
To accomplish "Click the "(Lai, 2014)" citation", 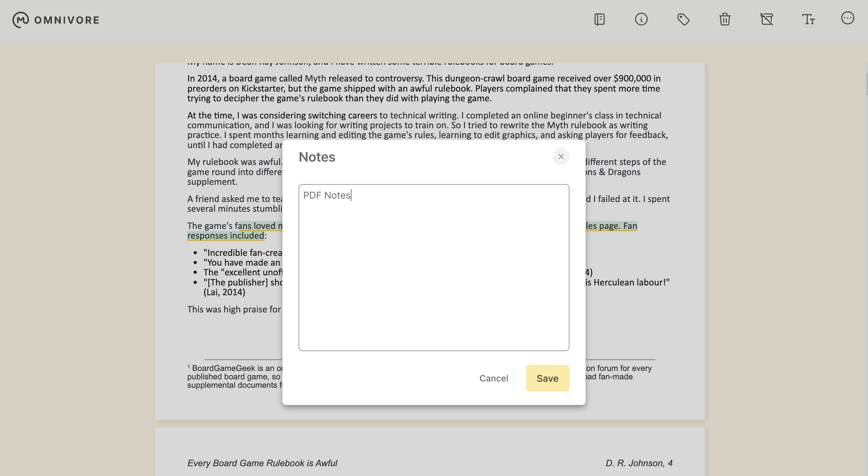I will [x=224, y=292].
